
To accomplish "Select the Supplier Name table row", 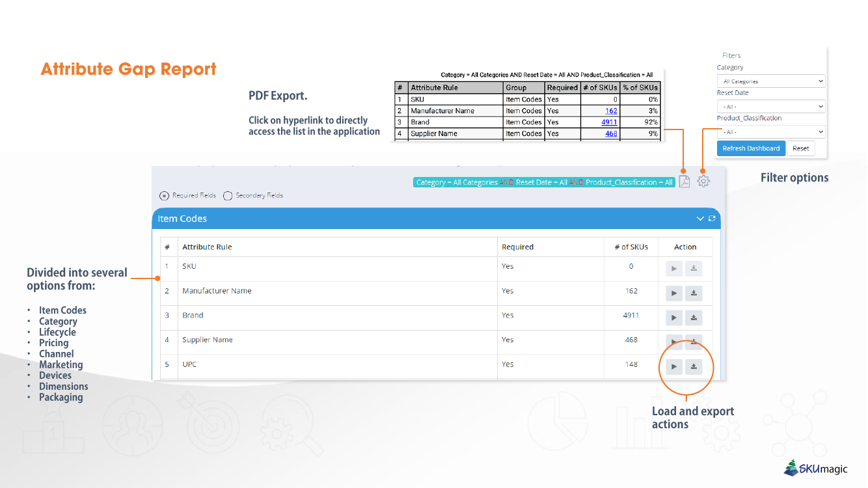I will click(x=437, y=342).
